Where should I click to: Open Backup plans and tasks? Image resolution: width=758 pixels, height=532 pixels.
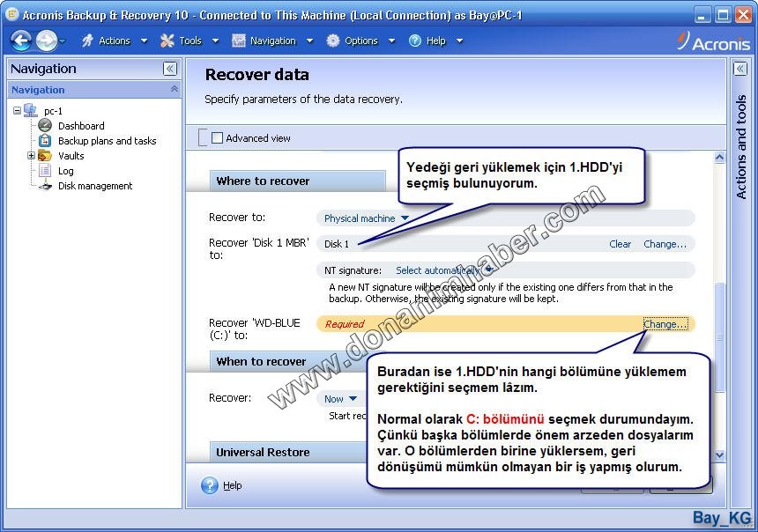tap(107, 141)
